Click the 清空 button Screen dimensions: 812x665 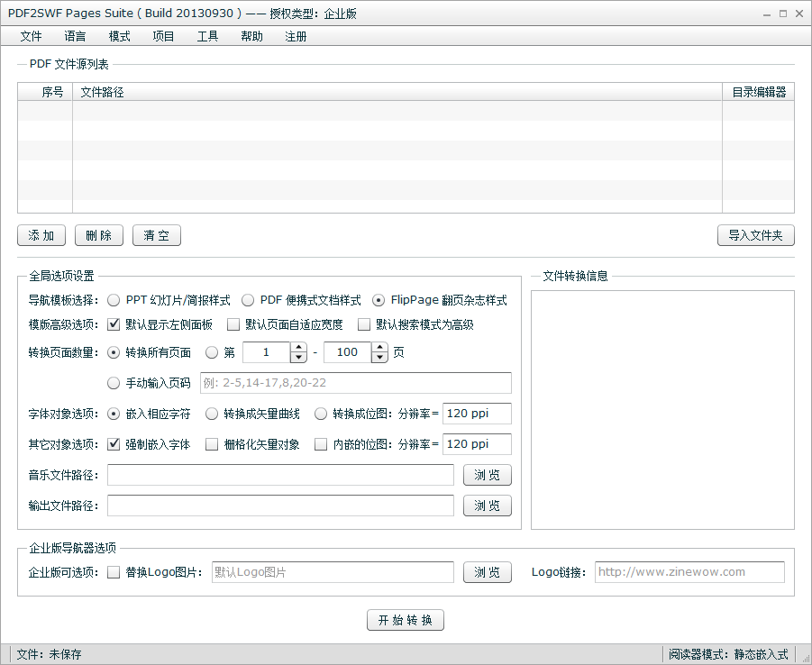click(x=157, y=235)
